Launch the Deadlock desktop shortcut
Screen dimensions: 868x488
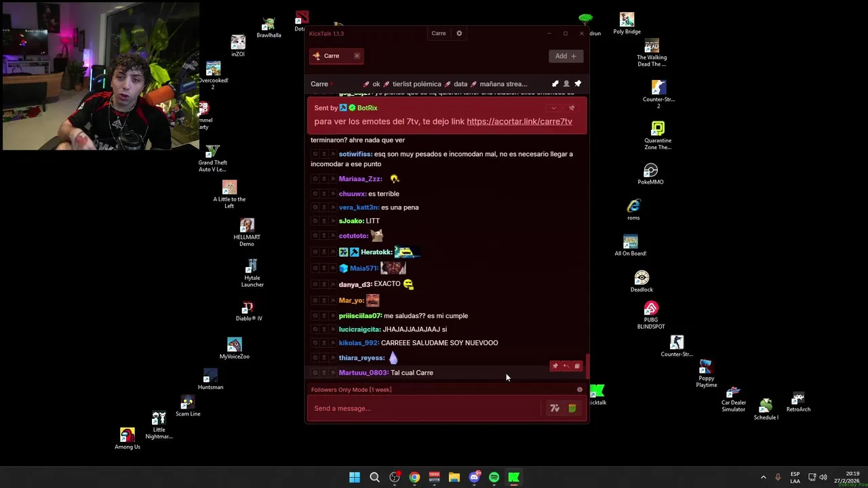point(642,281)
